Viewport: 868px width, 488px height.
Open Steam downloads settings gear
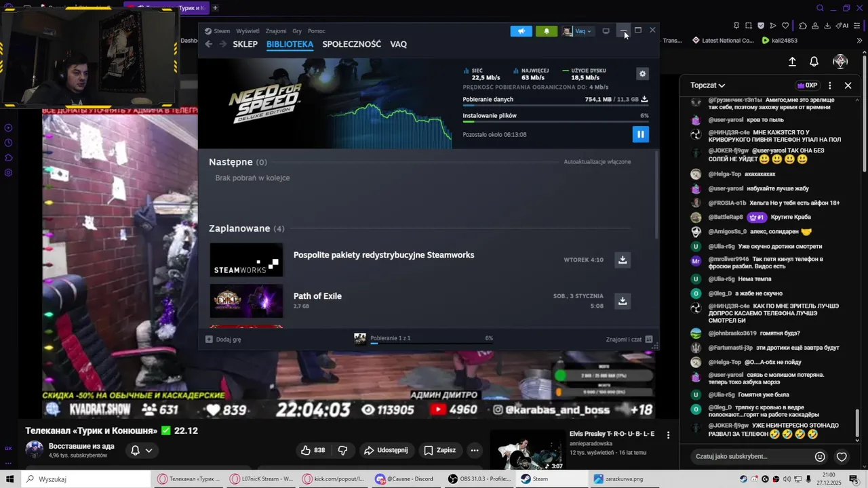pos(643,74)
